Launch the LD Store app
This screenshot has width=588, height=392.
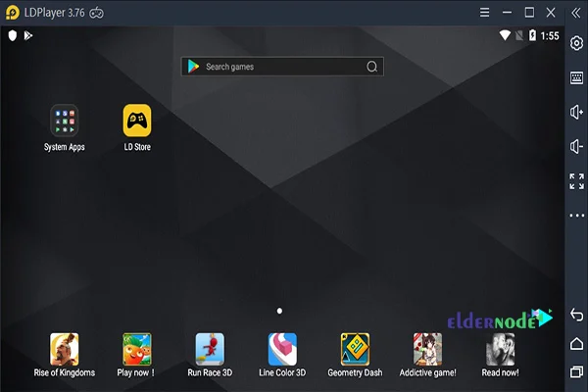(136, 120)
